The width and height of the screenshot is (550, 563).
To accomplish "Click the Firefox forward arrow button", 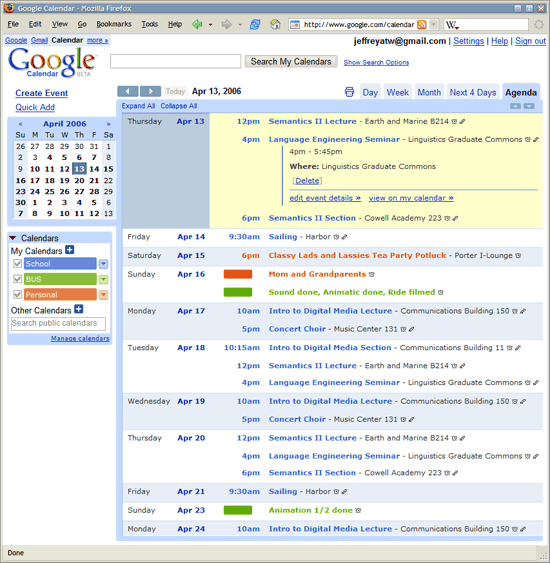I will tap(227, 24).
